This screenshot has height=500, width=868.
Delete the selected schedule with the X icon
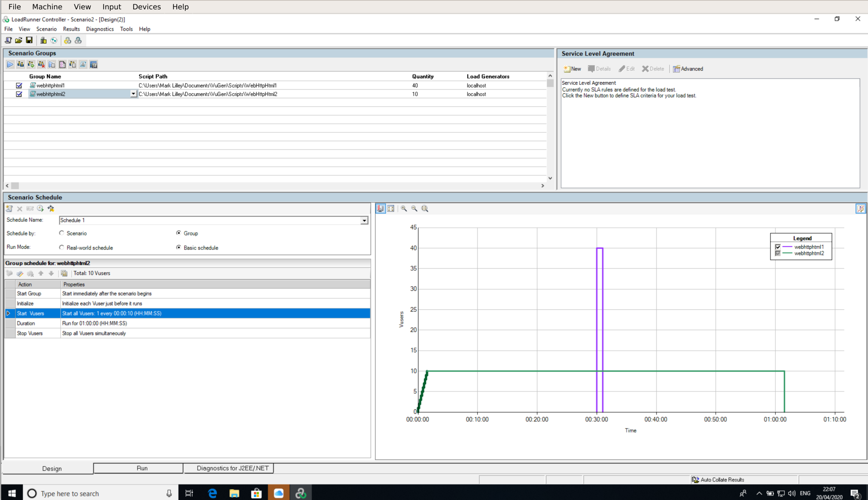point(19,208)
